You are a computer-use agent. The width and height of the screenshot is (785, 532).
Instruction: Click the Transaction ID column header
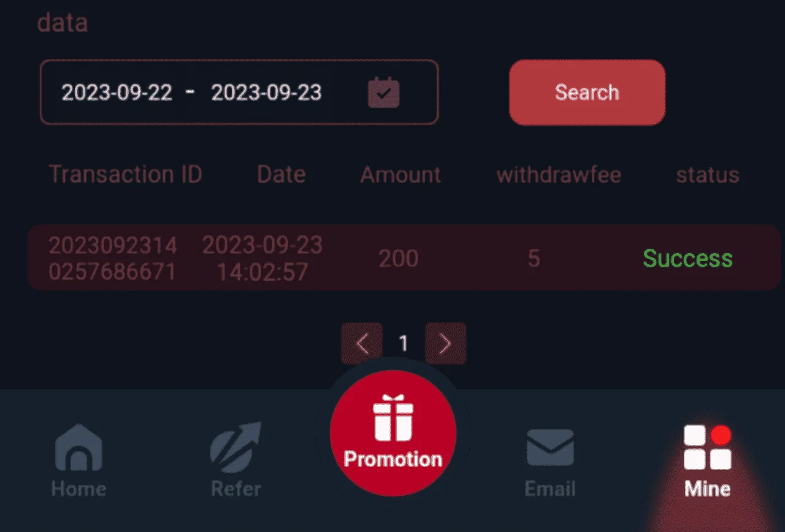pos(125,175)
